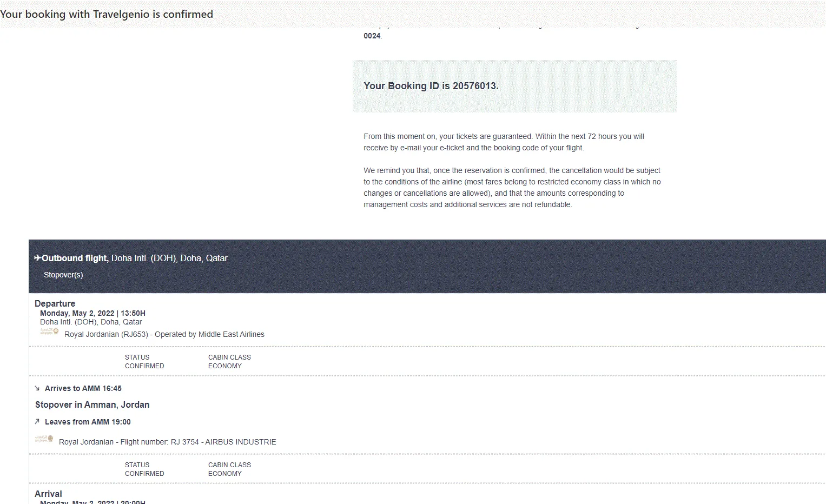Click the Stopover in Amman, Jordan heading
Viewport: 826px width, 504px height.
pyautogui.click(x=92, y=404)
